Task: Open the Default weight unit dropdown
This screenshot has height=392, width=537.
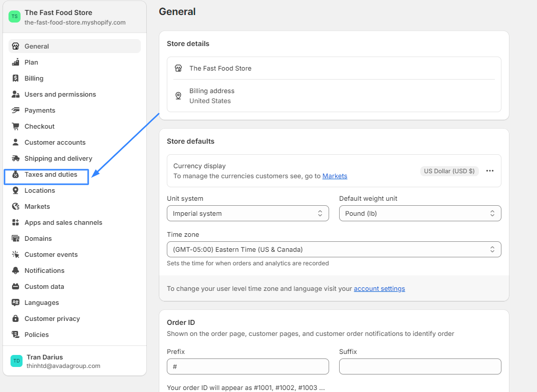Action: click(x=420, y=213)
